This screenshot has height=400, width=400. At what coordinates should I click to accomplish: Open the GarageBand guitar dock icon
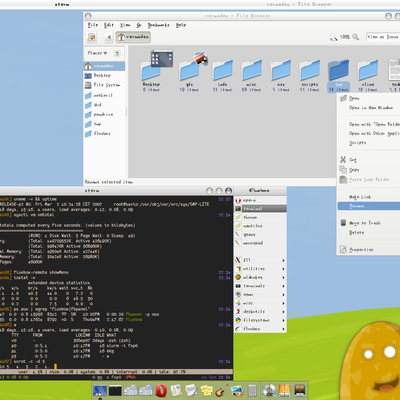coord(221,390)
